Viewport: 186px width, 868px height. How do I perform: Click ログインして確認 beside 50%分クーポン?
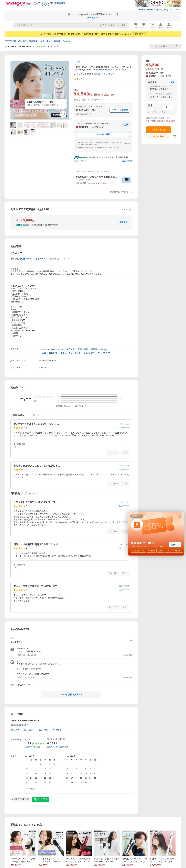click(x=120, y=110)
